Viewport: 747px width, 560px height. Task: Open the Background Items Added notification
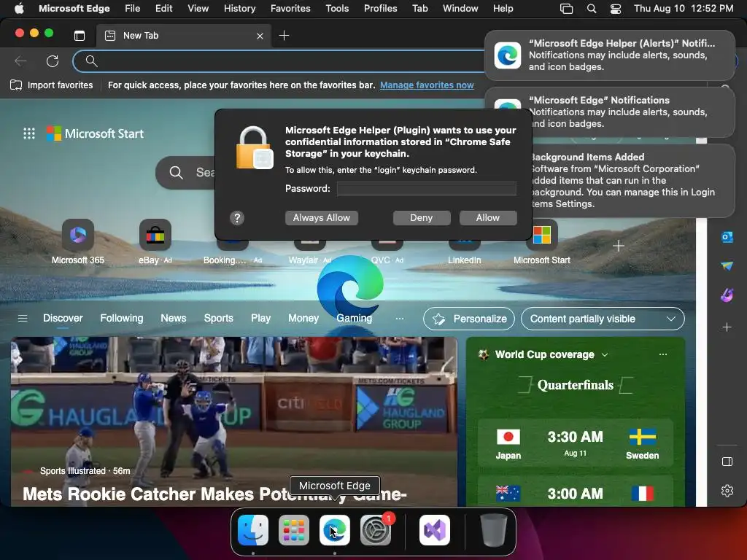click(x=632, y=181)
